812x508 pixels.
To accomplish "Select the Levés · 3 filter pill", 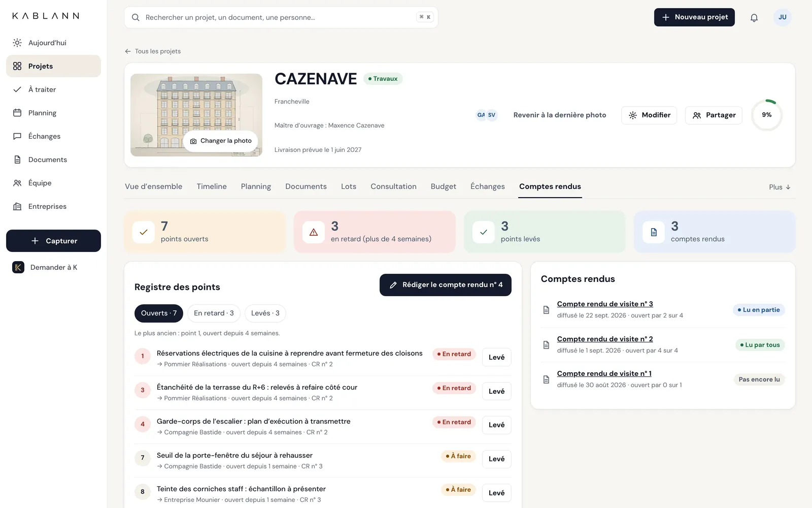I will pyautogui.click(x=265, y=313).
